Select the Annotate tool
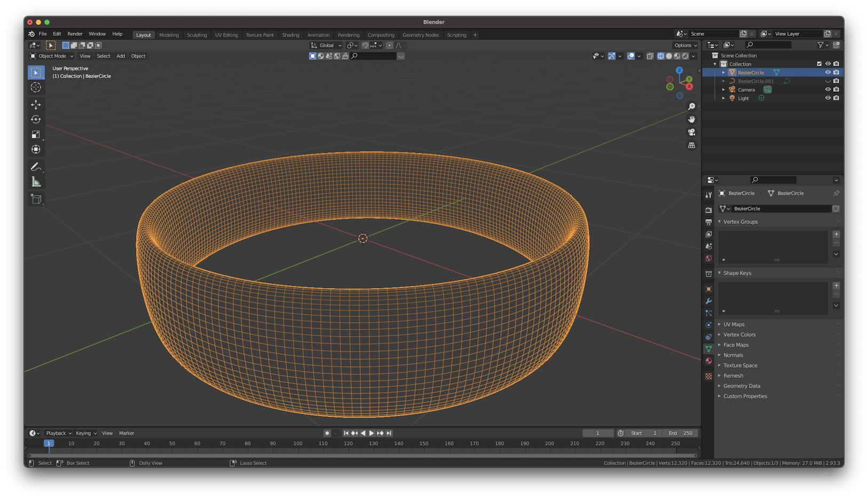The height and width of the screenshot is (499, 868). tap(36, 167)
